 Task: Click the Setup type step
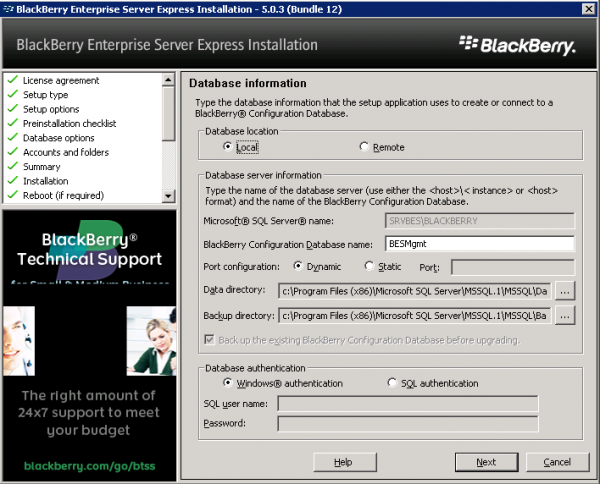pos(46,95)
